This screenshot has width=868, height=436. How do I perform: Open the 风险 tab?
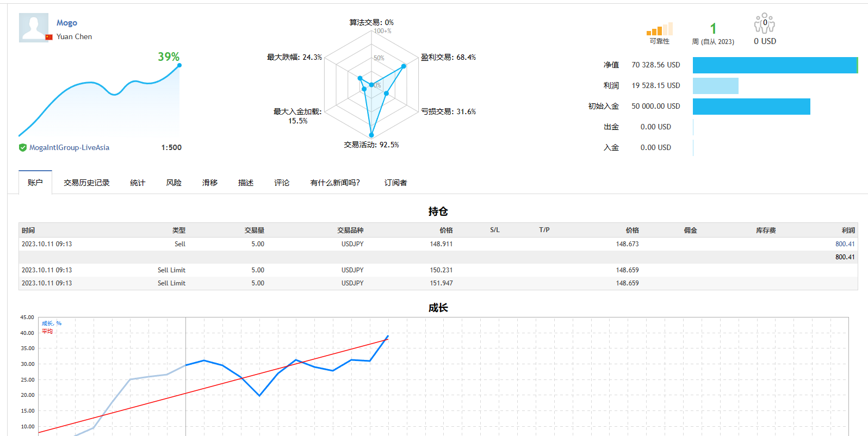coord(173,183)
